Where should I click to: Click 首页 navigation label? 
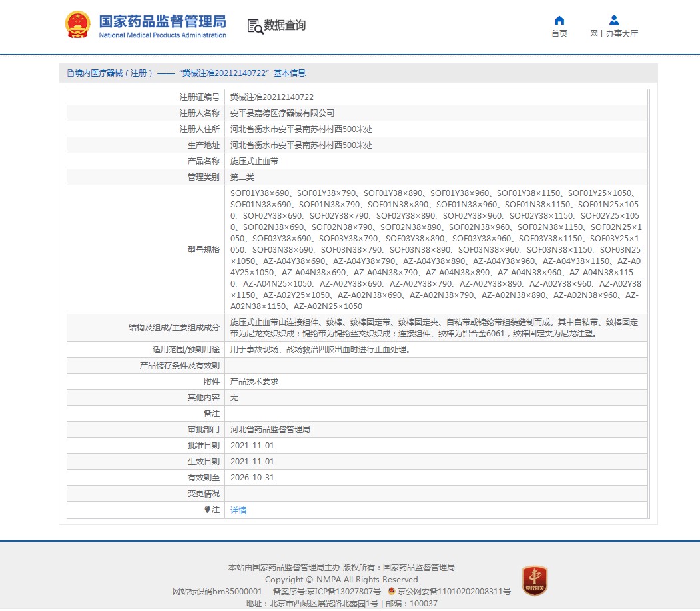(x=559, y=34)
